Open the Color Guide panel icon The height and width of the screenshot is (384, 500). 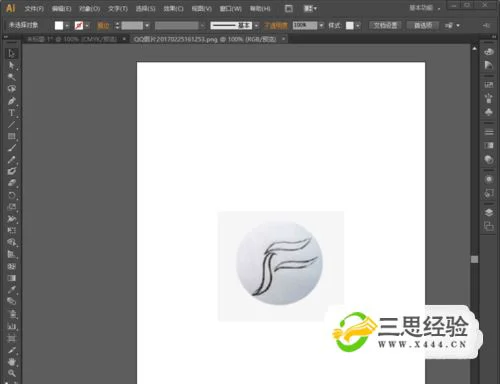point(489,65)
